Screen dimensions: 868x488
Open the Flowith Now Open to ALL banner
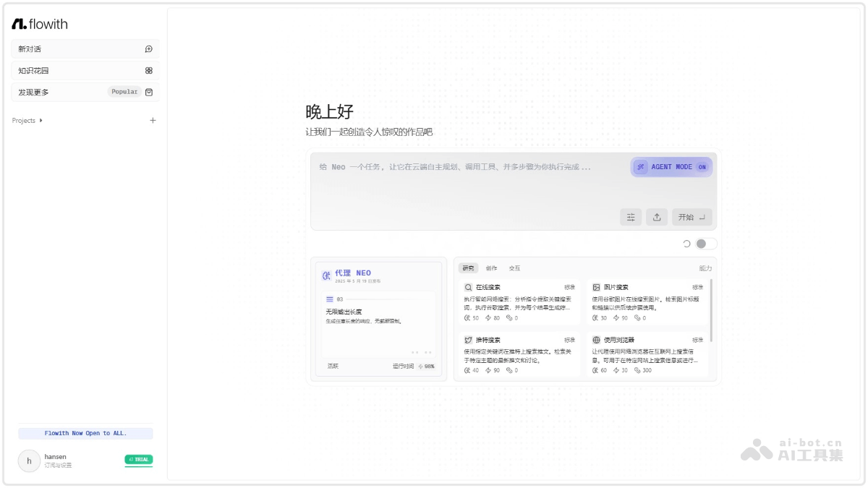pos(85,432)
